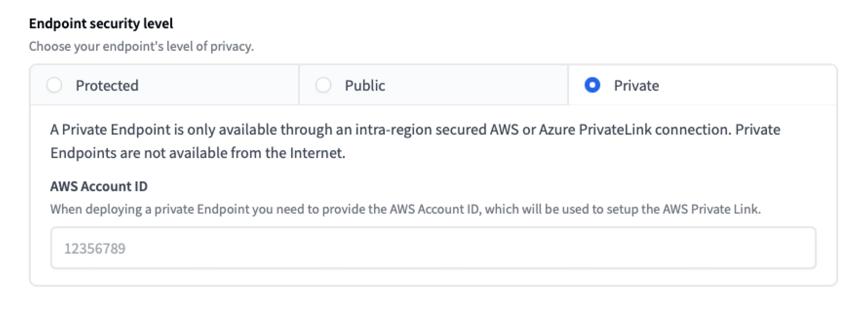The image size is (868, 315).
Task: Click the word 'PrivateLink' in the description
Action: coord(615,130)
